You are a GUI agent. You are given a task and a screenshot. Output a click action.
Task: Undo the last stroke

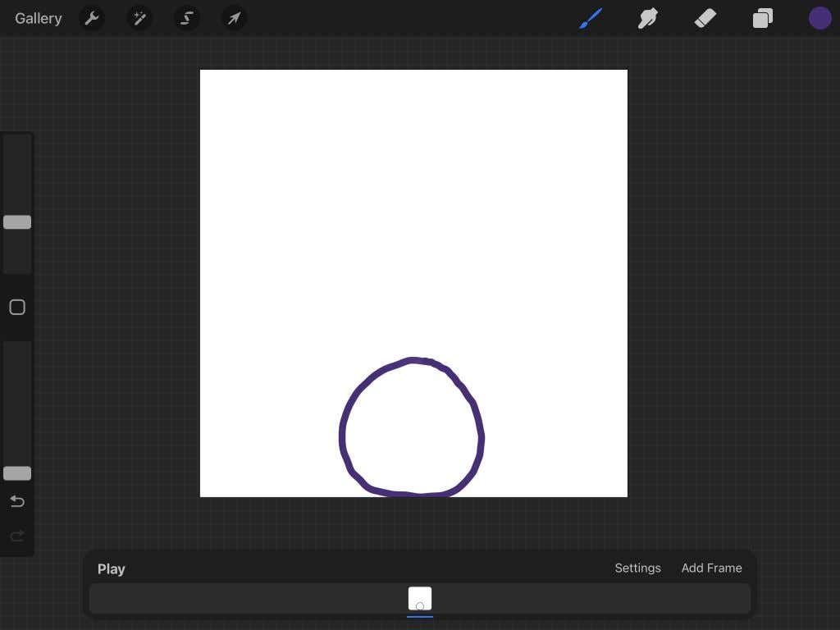tap(17, 501)
